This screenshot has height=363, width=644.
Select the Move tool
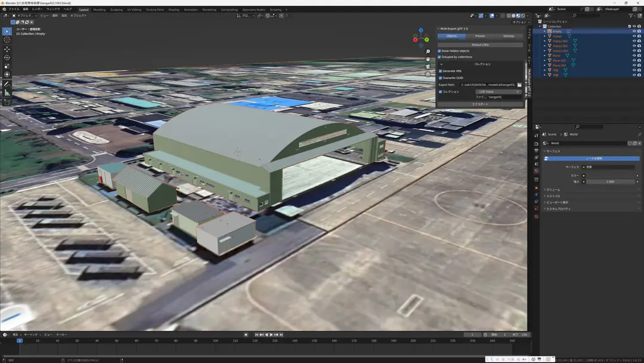[x=7, y=49]
